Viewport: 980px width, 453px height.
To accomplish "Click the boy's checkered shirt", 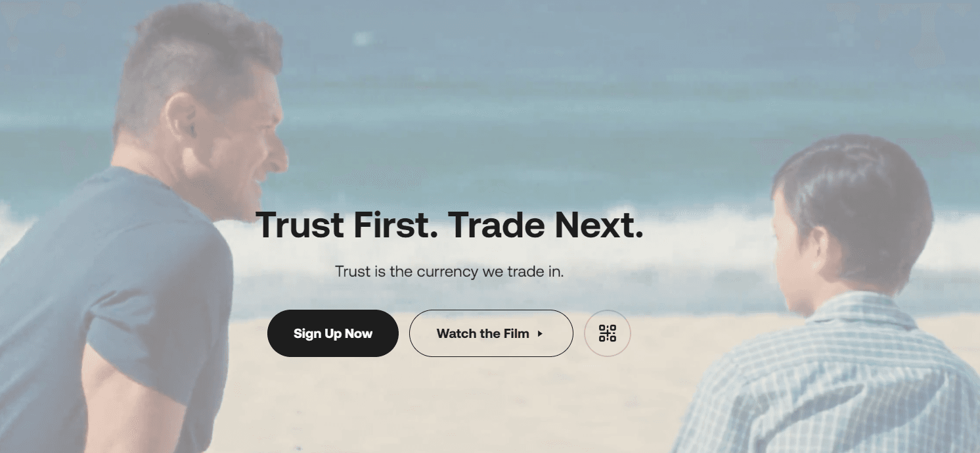I will [x=834, y=381].
